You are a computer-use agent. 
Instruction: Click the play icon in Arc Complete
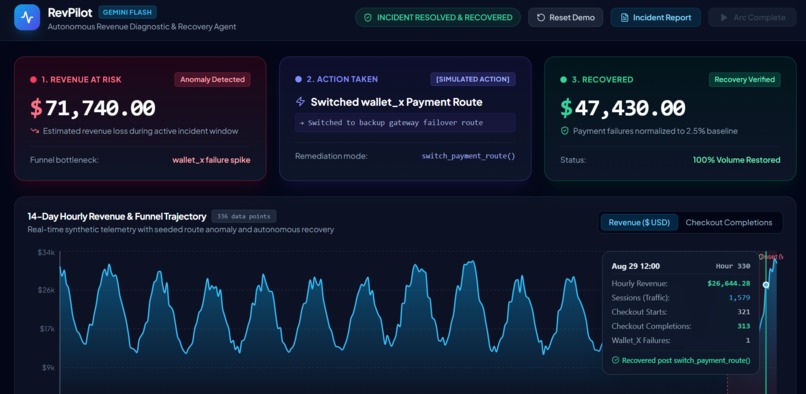coord(724,17)
